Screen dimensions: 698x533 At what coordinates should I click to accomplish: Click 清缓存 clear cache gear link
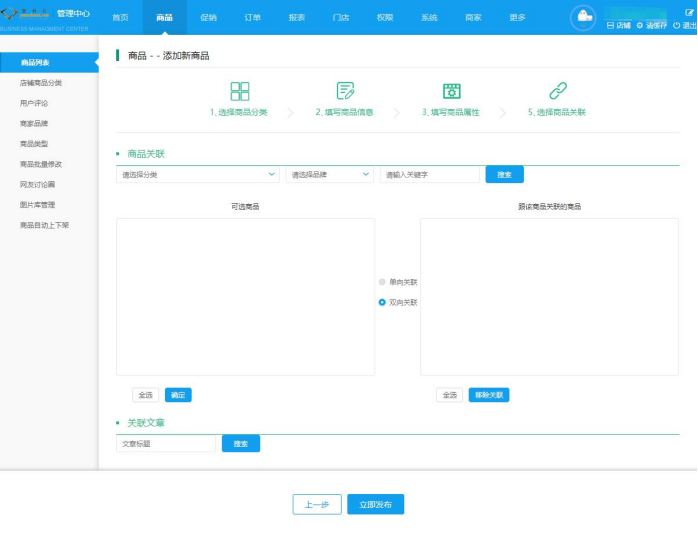[x=652, y=25]
